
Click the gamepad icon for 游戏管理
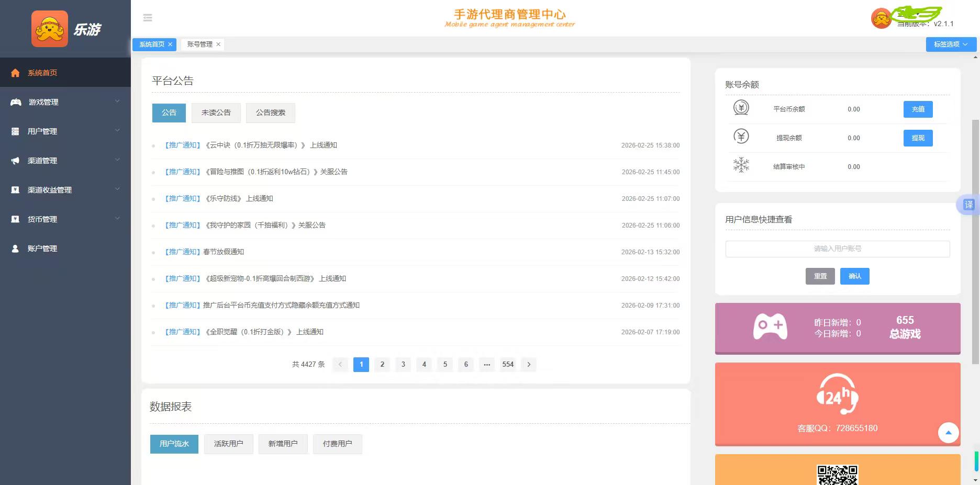(x=15, y=101)
